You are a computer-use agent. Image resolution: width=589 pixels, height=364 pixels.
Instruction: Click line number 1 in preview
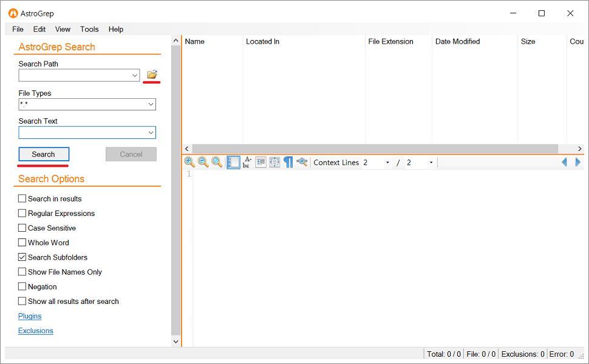click(x=189, y=174)
